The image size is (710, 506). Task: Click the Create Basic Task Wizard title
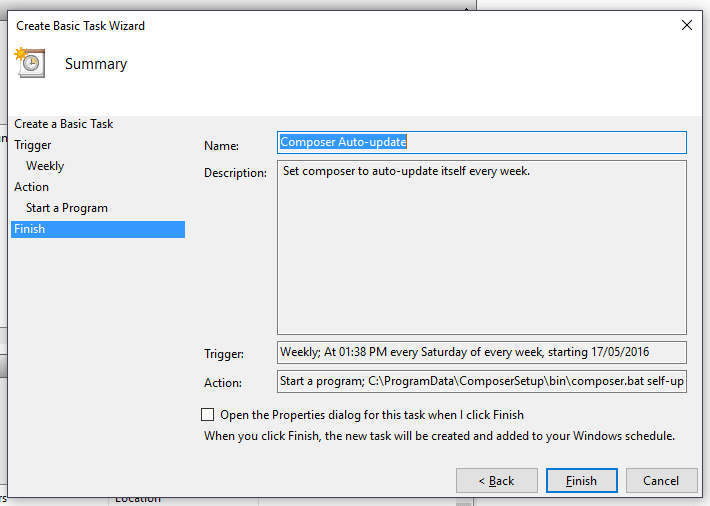[81, 26]
